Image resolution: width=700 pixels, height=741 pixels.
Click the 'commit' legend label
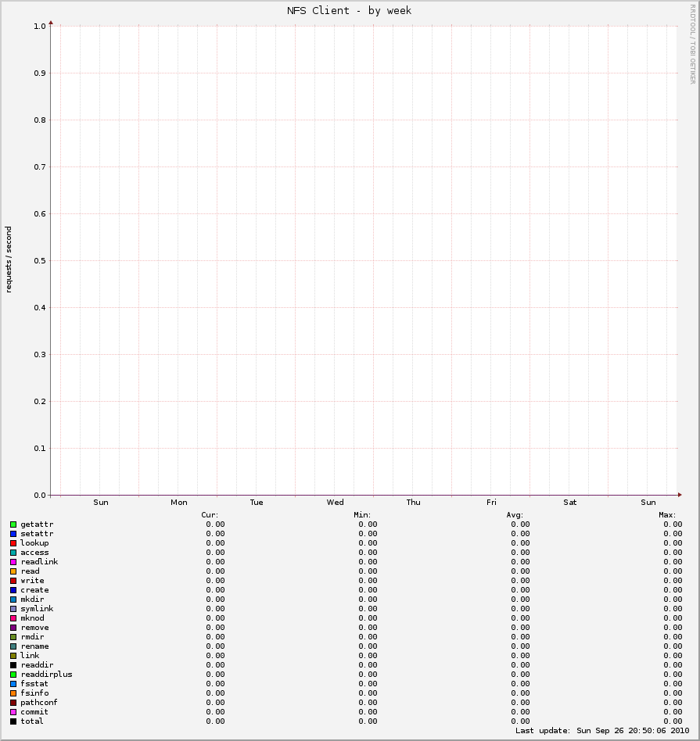tap(34, 712)
